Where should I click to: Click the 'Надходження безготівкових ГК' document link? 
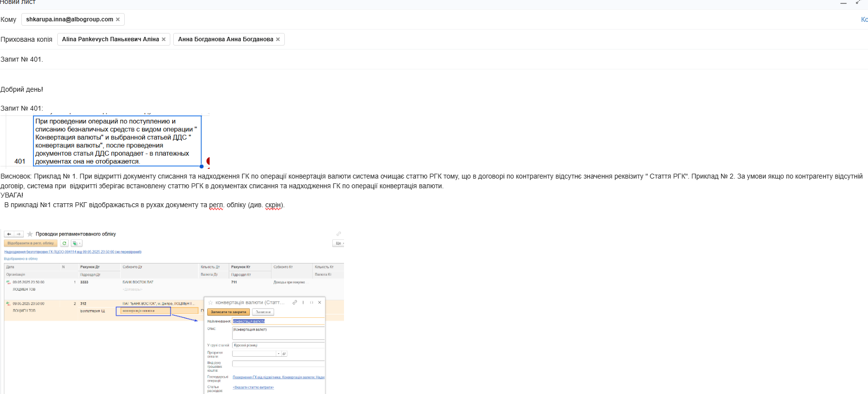tap(73, 252)
